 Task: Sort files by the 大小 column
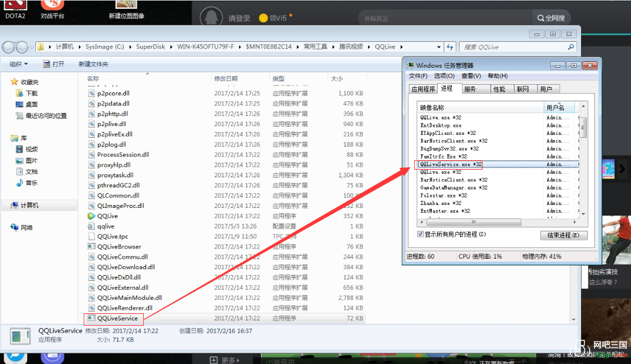pyautogui.click(x=347, y=78)
